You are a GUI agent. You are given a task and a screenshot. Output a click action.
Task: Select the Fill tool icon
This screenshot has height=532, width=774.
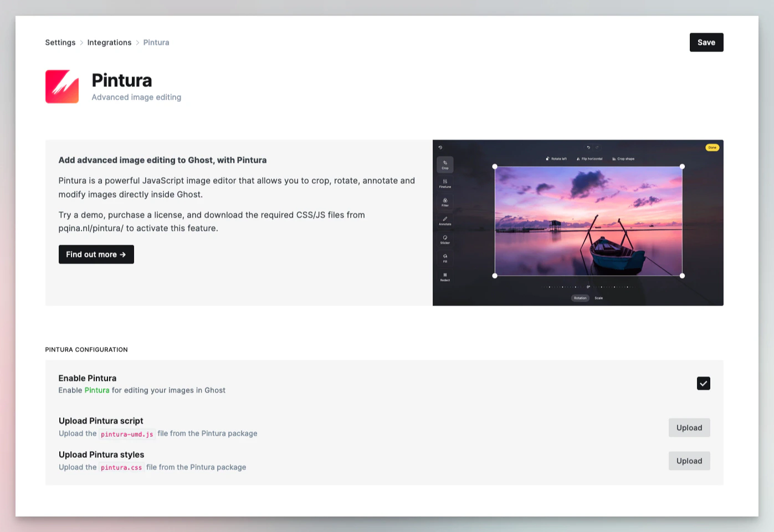pos(445,258)
